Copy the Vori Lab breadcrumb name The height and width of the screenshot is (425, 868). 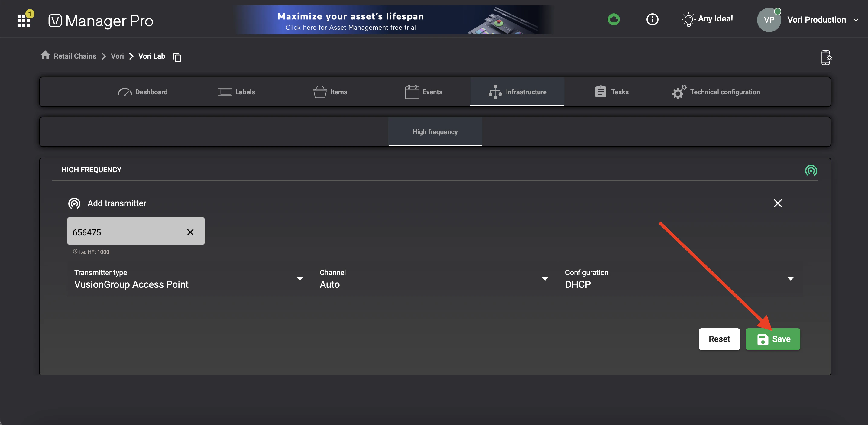pos(177,57)
